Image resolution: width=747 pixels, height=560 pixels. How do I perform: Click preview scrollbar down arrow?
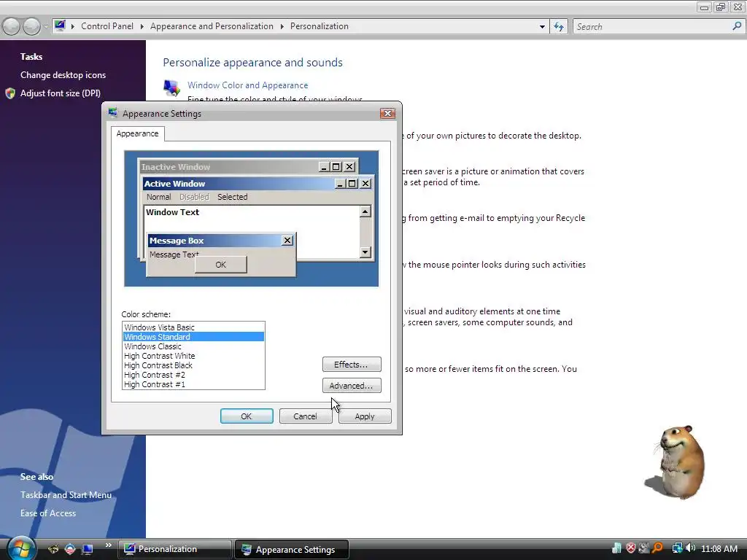[x=365, y=252]
